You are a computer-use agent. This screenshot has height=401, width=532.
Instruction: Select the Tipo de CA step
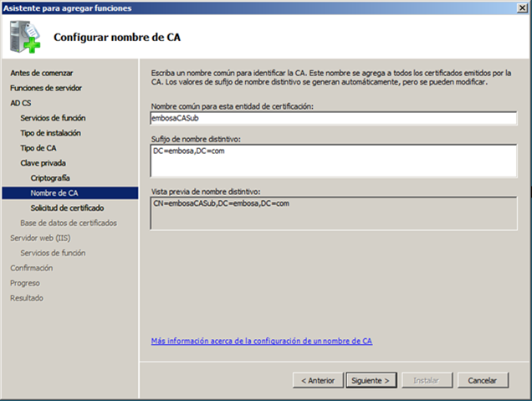coord(38,148)
